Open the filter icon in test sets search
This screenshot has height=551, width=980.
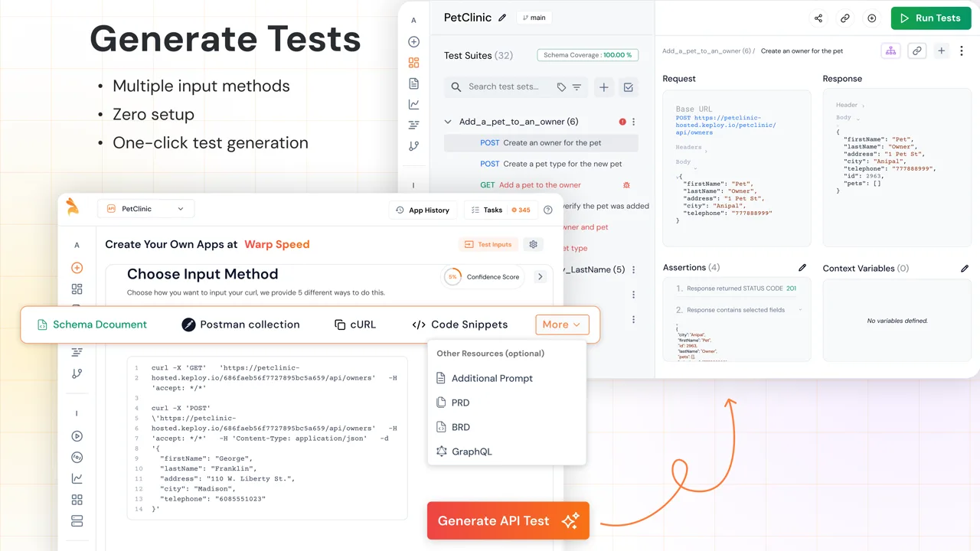point(577,87)
